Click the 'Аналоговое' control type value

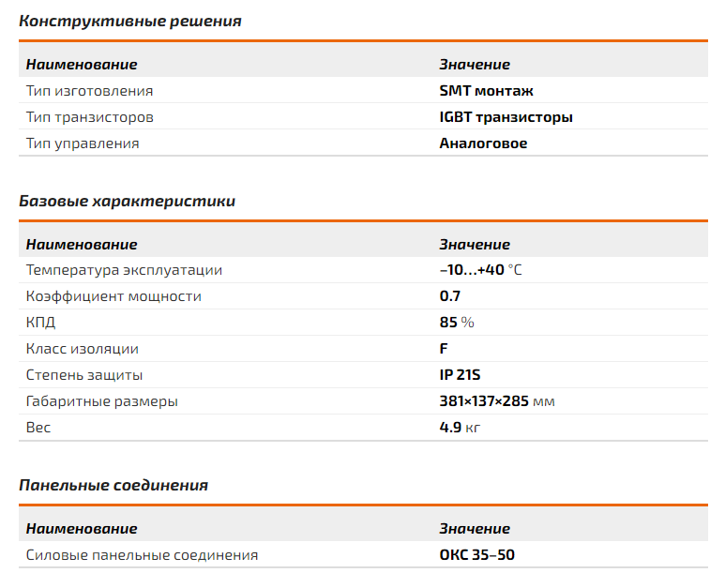(483, 143)
